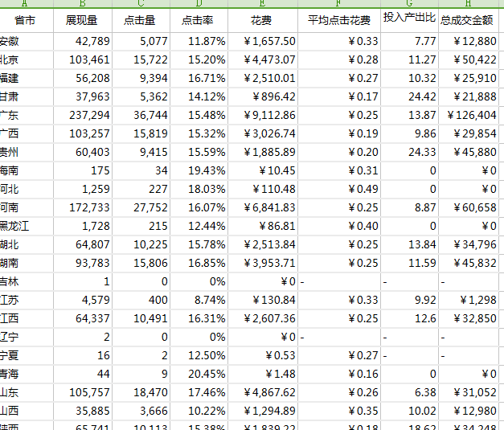This screenshot has width=504, height=430.
Task: Select average cost cell ¥0.49
Action: (x=339, y=190)
